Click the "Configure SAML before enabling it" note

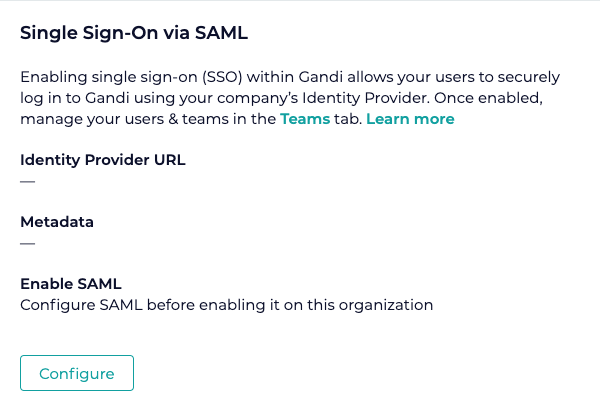(226, 305)
